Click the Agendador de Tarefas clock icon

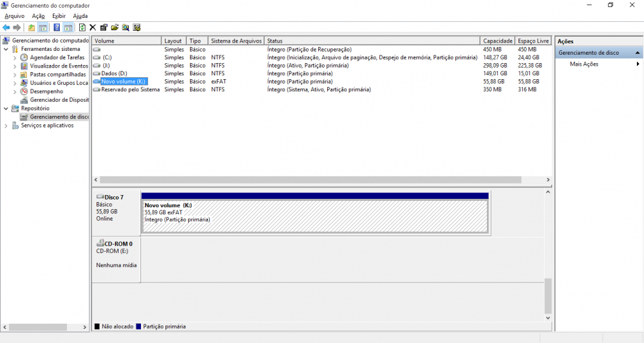point(24,57)
